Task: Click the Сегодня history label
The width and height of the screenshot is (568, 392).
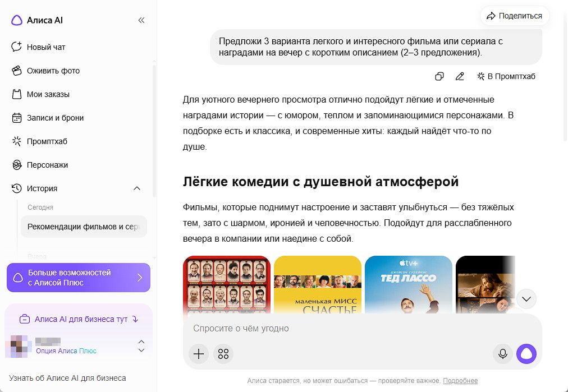Action: [x=40, y=207]
